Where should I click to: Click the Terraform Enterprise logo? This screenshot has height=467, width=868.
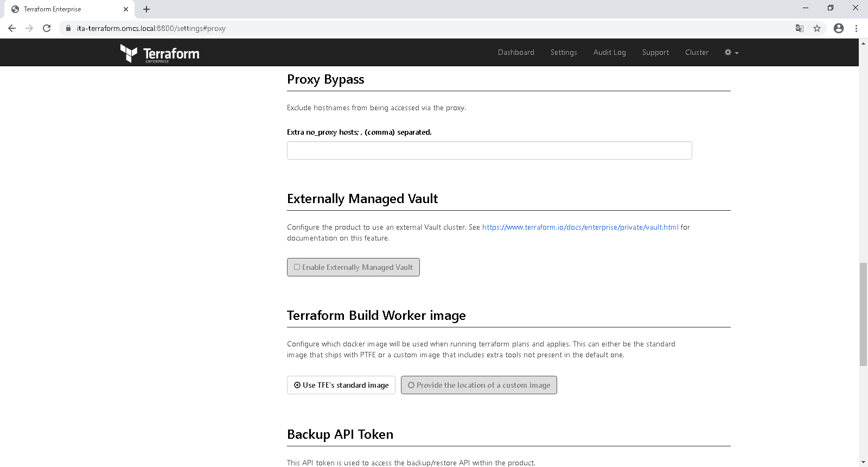click(159, 53)
